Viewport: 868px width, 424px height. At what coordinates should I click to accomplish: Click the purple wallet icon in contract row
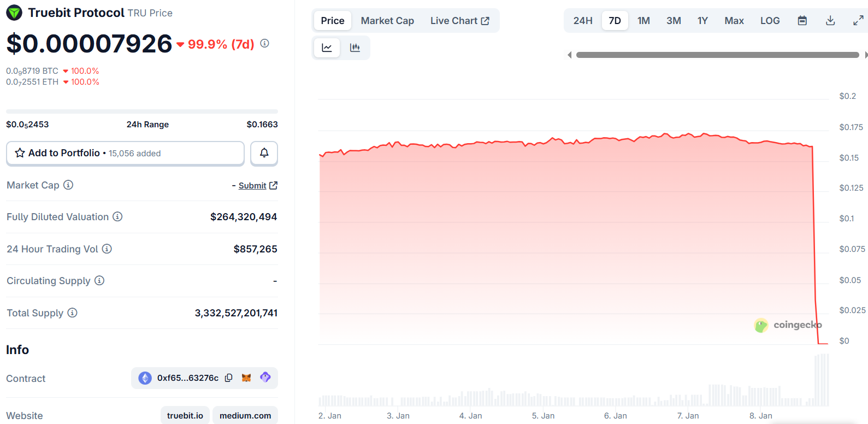[x=265, y=377]
